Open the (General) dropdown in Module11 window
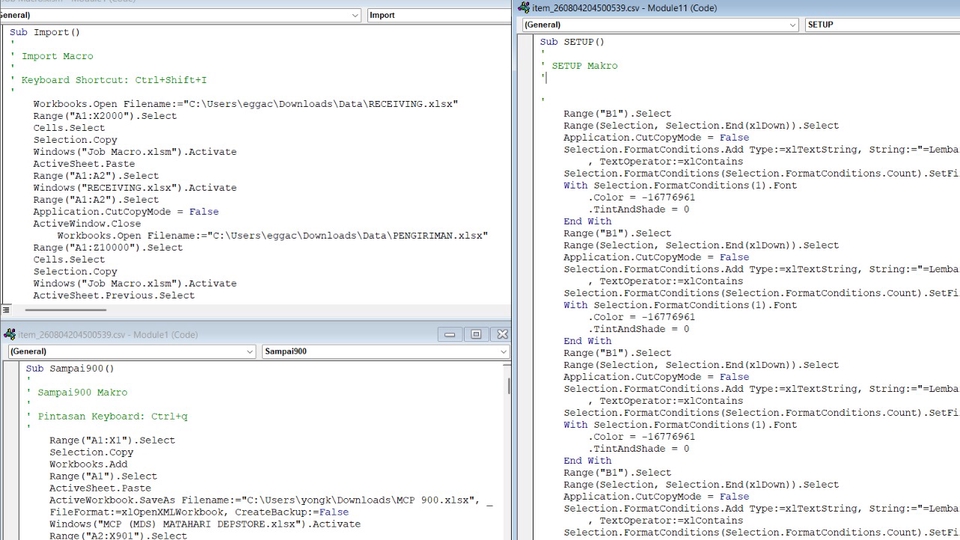Screen dimensions: 960x540 660,24
